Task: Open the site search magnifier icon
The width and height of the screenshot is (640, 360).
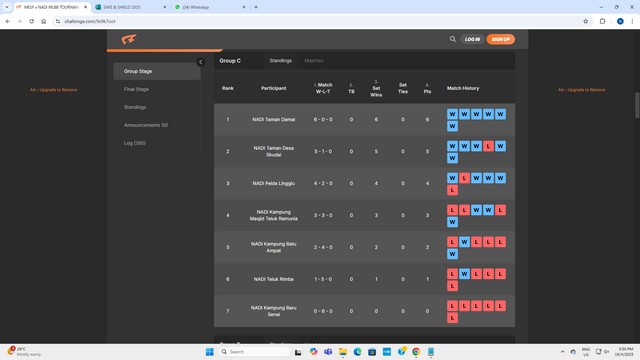Action: 453,39
